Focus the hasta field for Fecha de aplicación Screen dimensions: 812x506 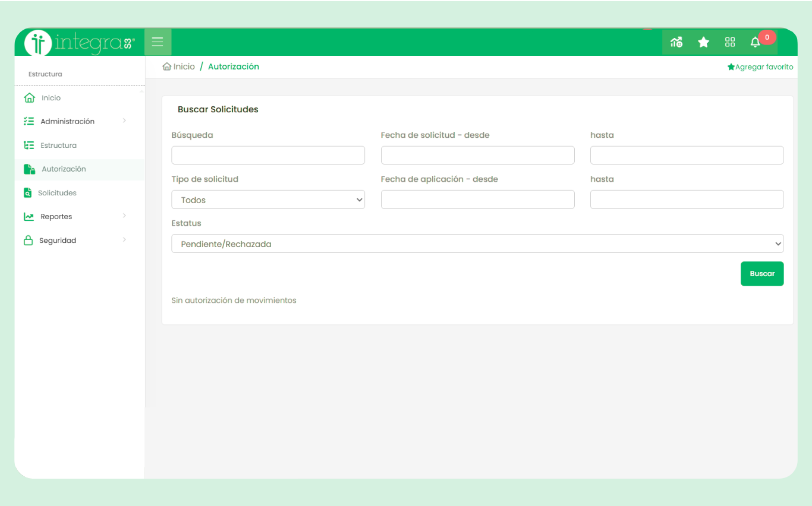(x=687, y=200)
